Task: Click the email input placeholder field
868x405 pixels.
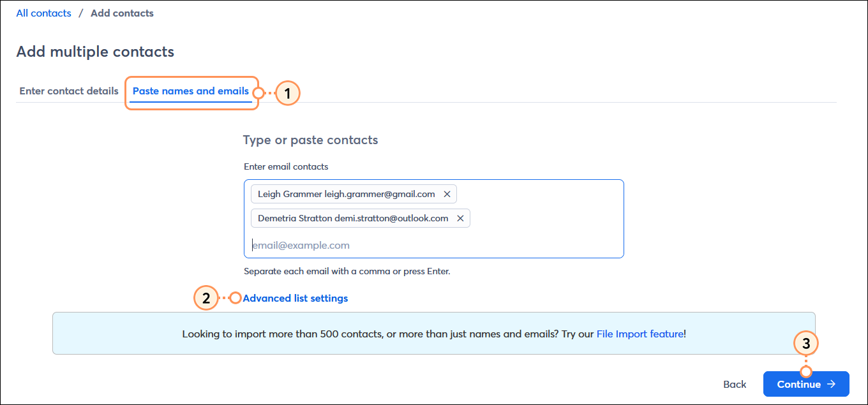Action: pos(301,245)
